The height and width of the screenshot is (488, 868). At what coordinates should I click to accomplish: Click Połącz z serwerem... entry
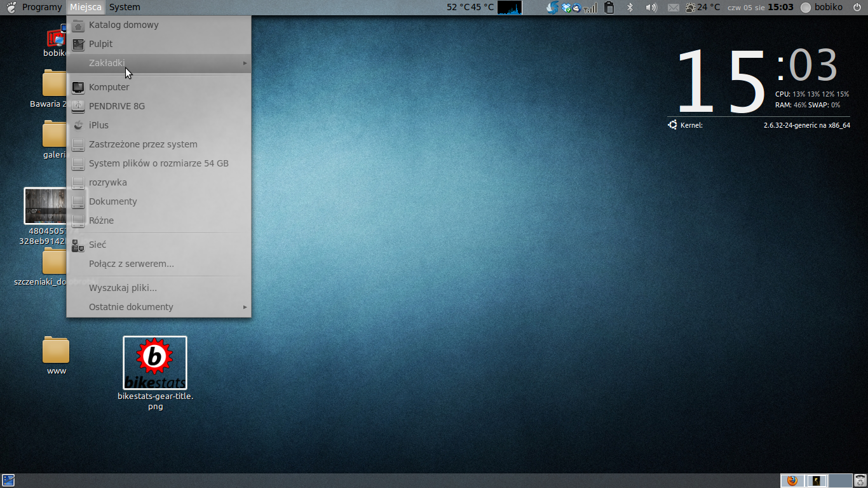point(132,264)
